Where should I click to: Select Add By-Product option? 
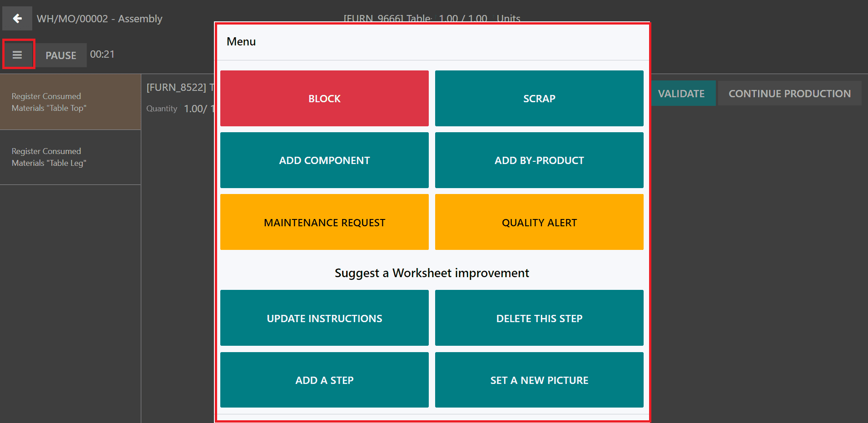tap(539, 160)
